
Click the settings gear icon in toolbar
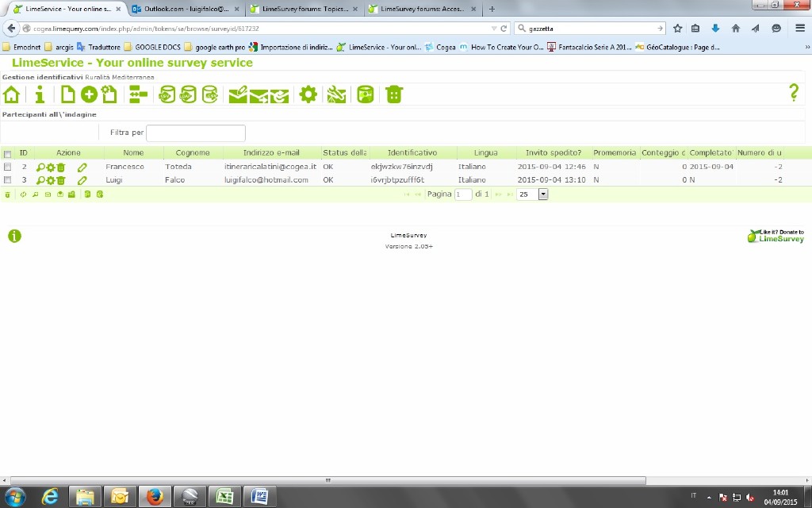tap(308, 94)
